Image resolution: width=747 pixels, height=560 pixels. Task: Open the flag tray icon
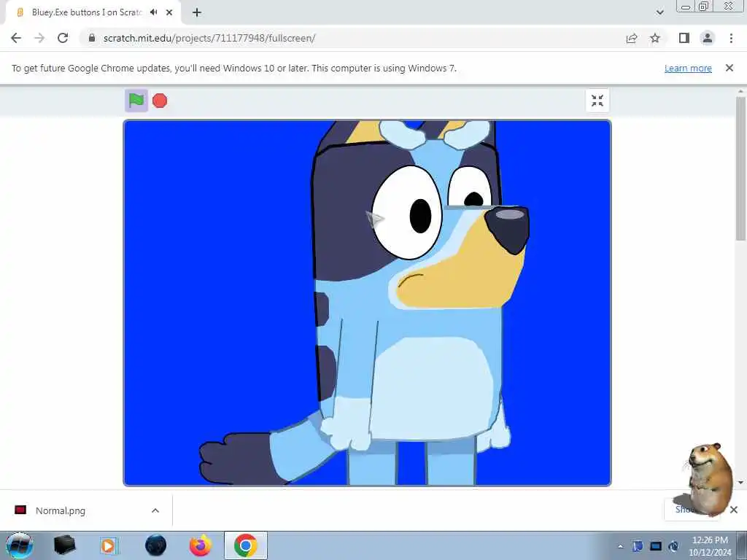(638, 546)
